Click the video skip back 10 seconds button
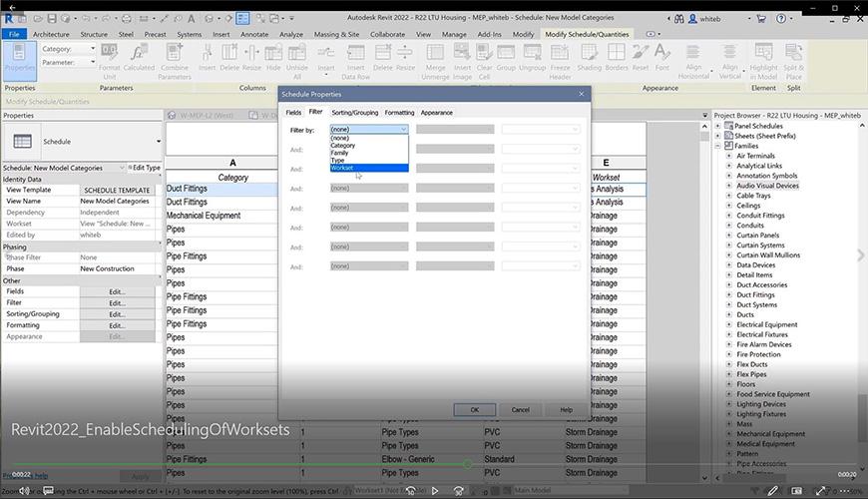The image size is (868, 499). click(411, 491)
